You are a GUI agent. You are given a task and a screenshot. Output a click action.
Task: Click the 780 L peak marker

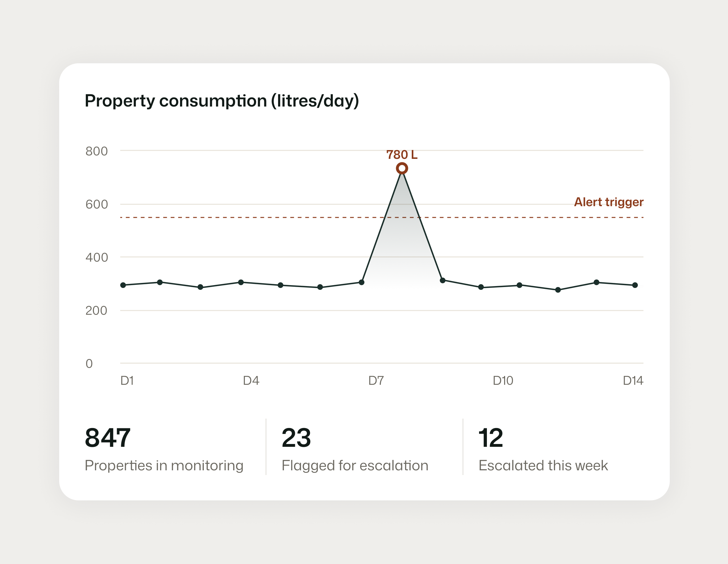(402, 169)
